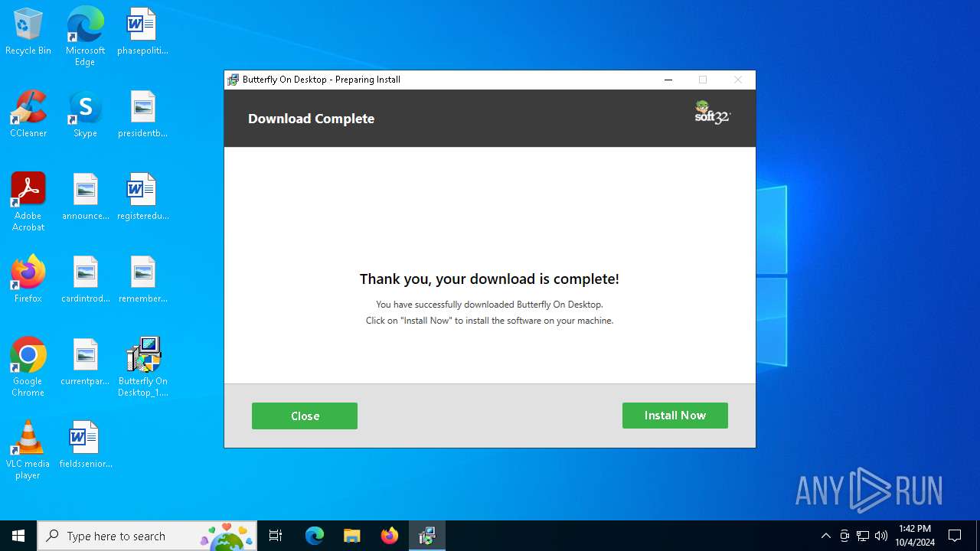The width and height of the screenshot is (980, 551).
Task: Click the green Install Now button
Action: [x=675, y=416]
